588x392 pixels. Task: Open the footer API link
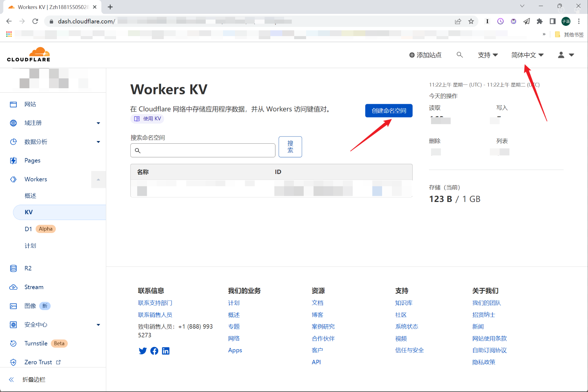pyautogui.click(x=316, y=362)
